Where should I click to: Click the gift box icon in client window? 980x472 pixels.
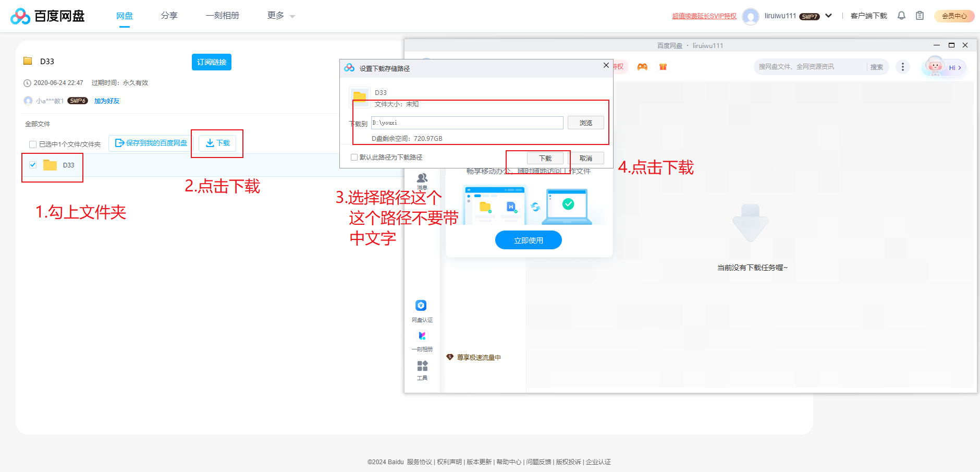tap(663, 67)
